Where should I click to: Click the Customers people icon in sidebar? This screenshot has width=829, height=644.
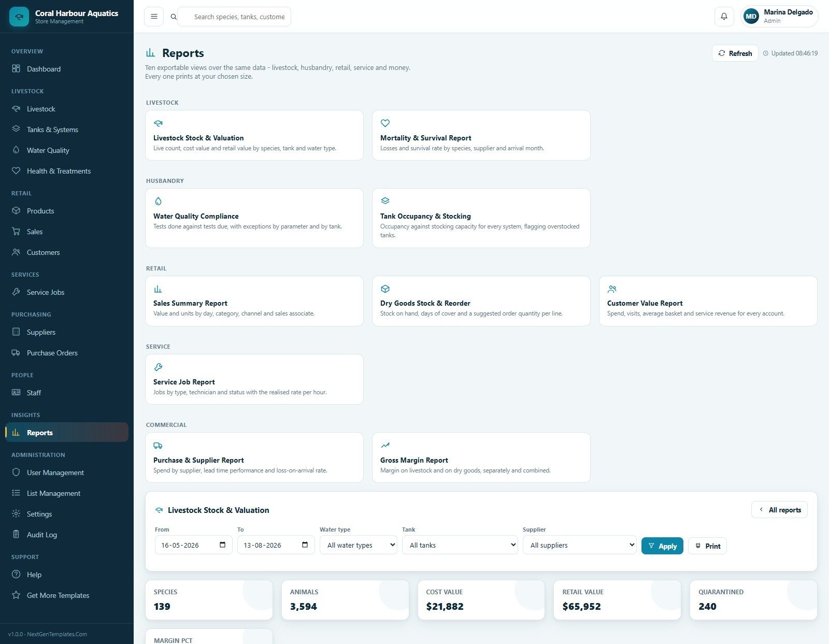click(16, 252)
